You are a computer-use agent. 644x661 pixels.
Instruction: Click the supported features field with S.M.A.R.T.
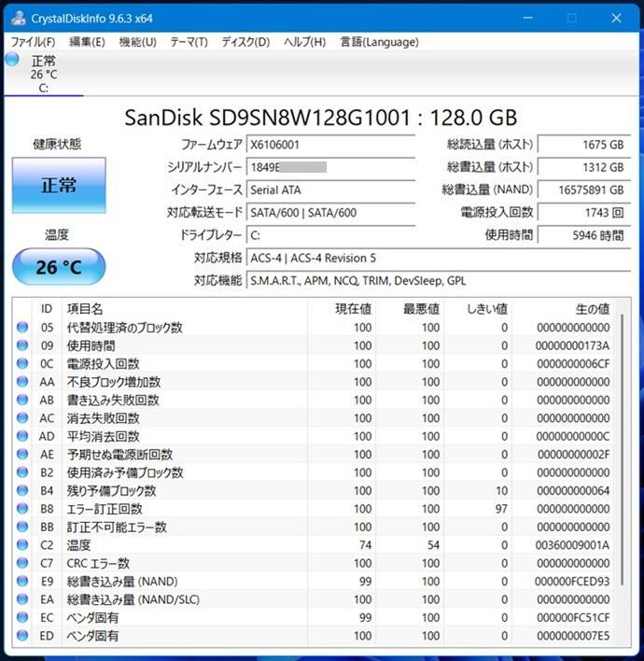[439, 280]
